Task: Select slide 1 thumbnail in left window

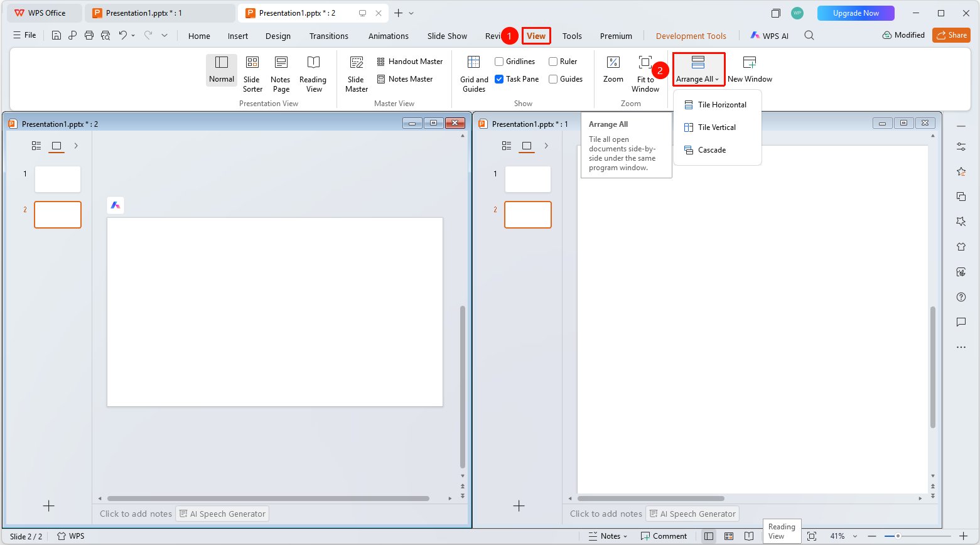Action: click(58, 179)
